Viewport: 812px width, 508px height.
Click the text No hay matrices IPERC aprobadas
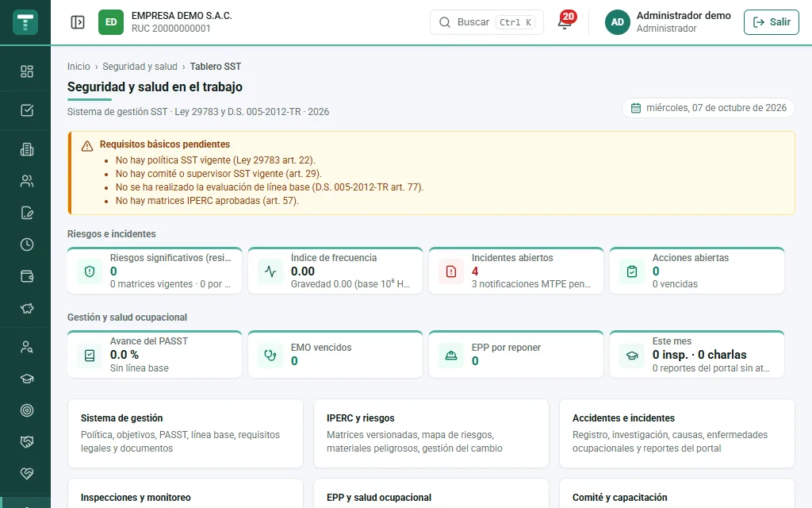(x=207, y=201)
